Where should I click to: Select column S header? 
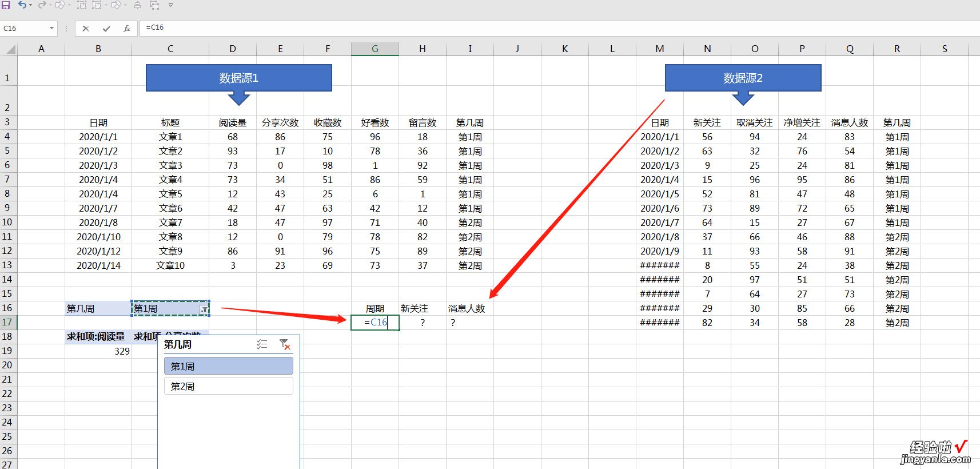tap(945, 49)
